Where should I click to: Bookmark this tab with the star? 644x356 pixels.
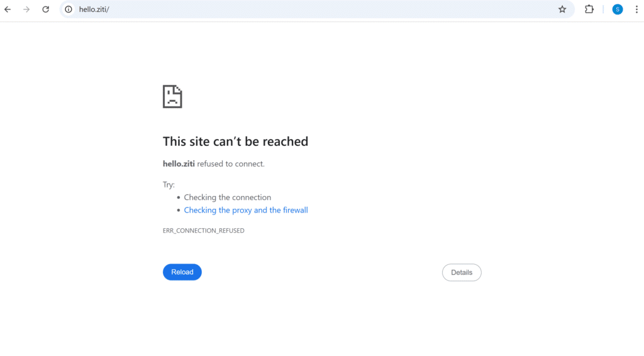[562, 9]
